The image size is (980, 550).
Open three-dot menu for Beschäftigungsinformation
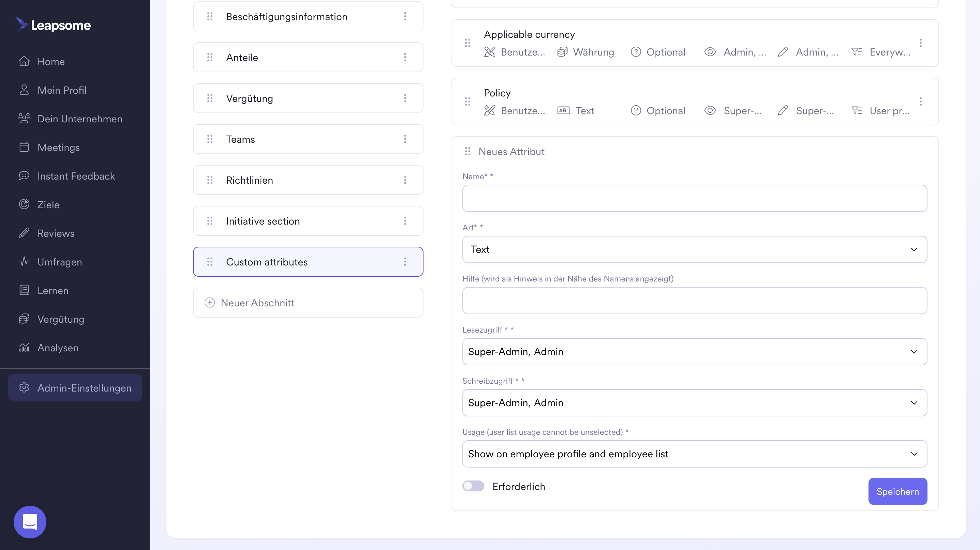pyautogui.click(x=405, y=16)
